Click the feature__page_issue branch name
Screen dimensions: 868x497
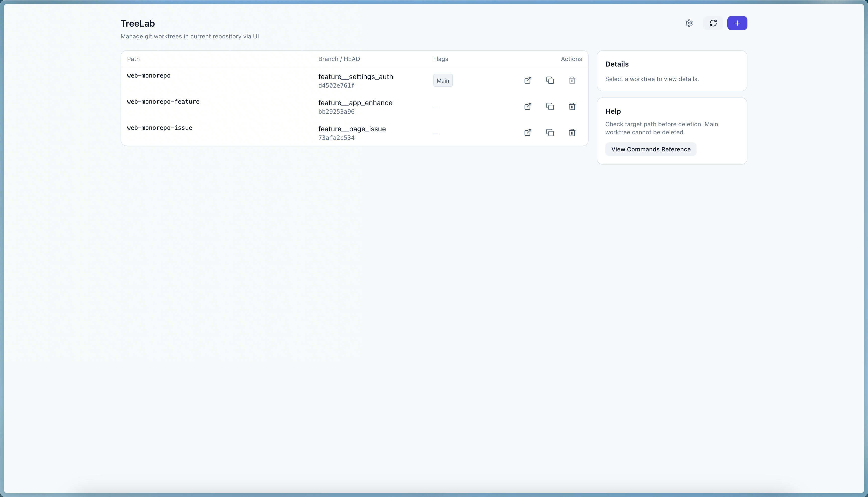352,129
